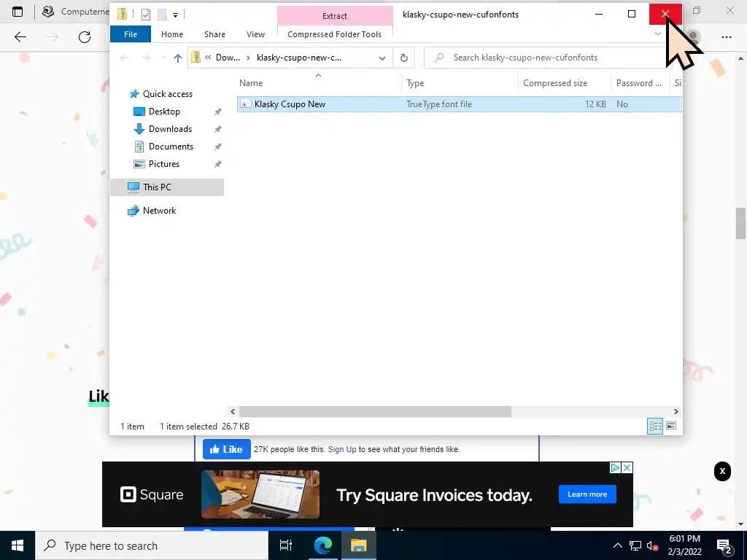
Task: Click the browser tab actions icon
Action: coord(18,12)
